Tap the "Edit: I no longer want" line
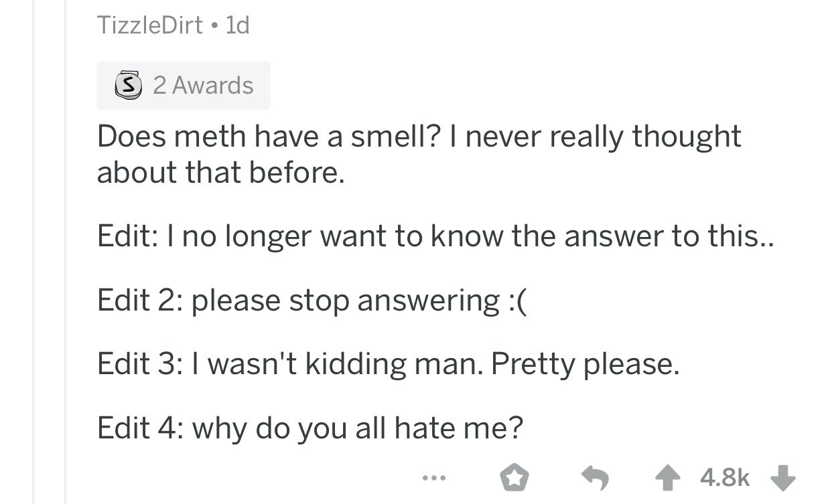832x504 pixels. [435, 236]
